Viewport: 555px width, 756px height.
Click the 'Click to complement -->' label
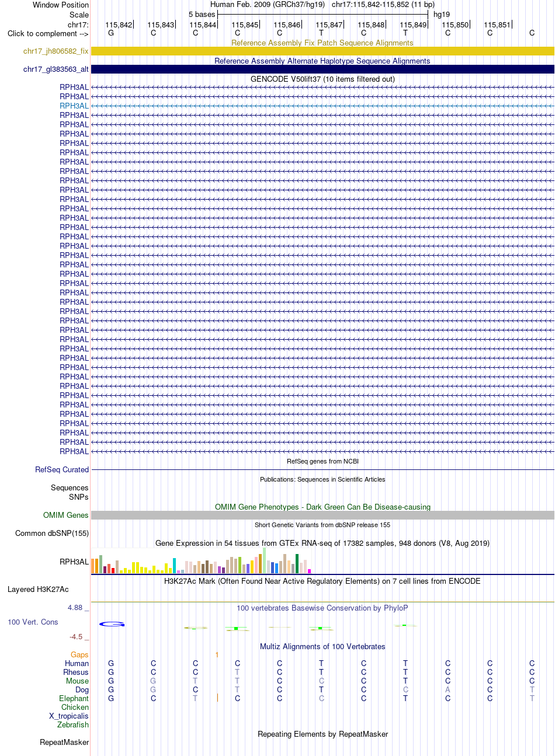click(x=48, y=33)
